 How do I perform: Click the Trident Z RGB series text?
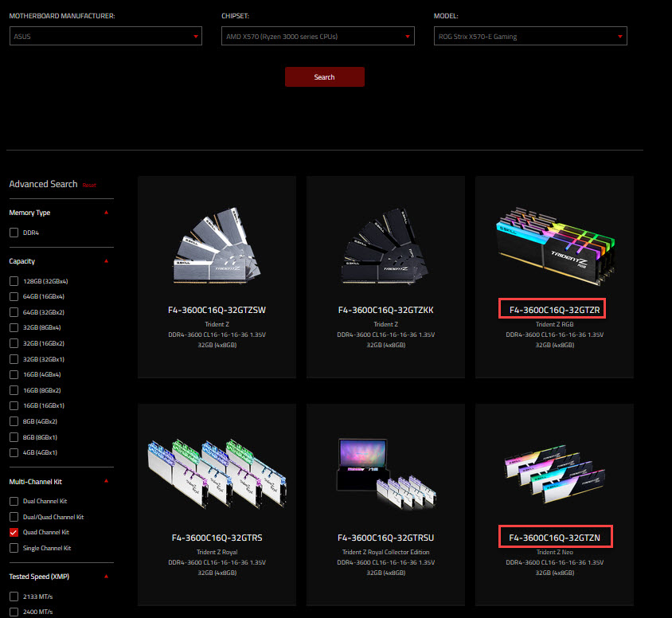pyautogui.click(x=555, y=324)
